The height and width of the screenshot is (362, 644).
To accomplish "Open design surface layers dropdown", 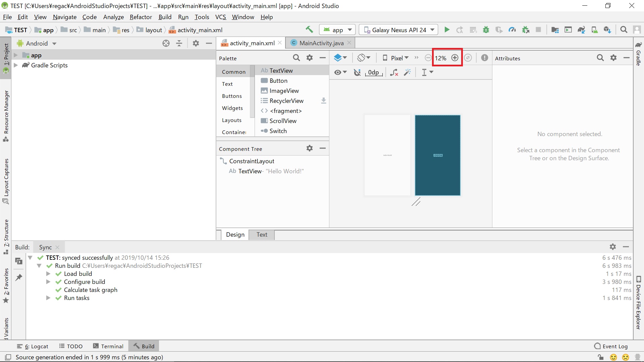I will 340,58.
